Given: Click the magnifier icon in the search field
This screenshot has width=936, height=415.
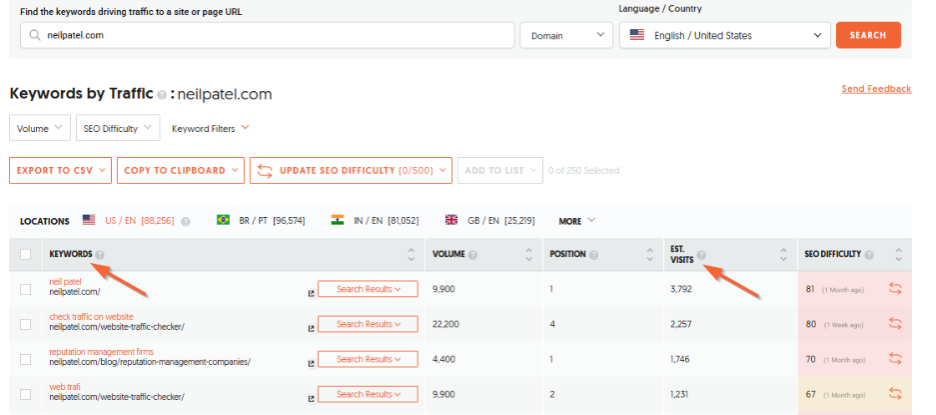Looking at the screenshot, I should [35, 35].
